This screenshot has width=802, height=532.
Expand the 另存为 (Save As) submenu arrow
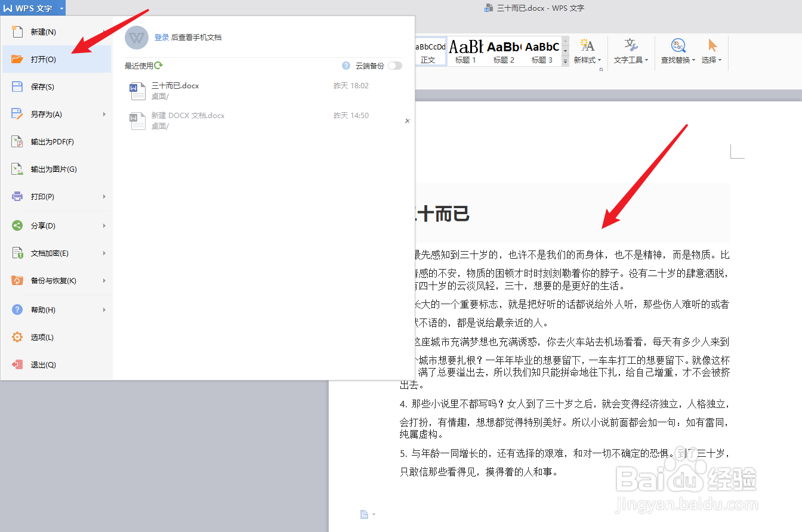pyautogui.click(x=105, y=114)
